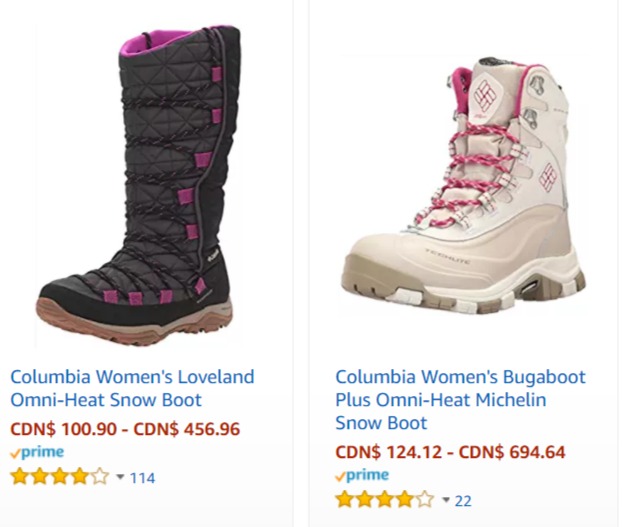Viewport: 623px width, 527px height.
Task: Click the empty fifth star of Bugaboot rating
Action: pyautogui.click(x=424, y=500)
